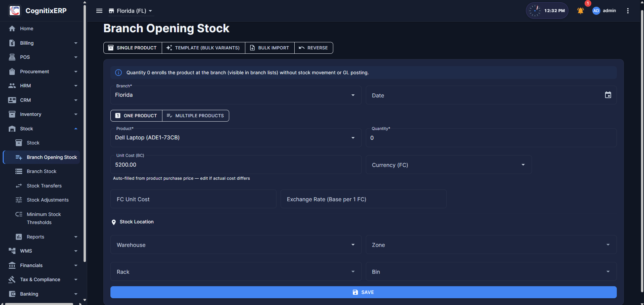The width and height of the screenshot is (644, 305).
Task: Switch to the REVERSE tab
Action: pos(314,48)
